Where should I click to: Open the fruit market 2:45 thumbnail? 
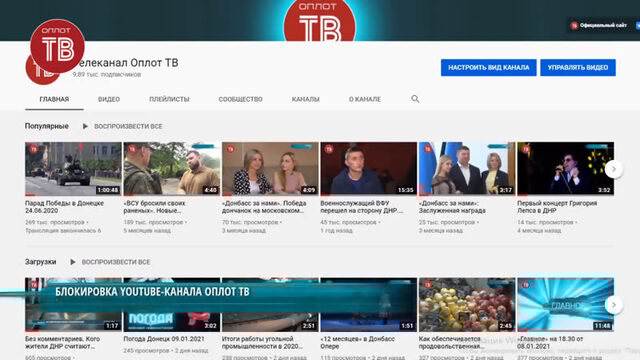(467, 304)
